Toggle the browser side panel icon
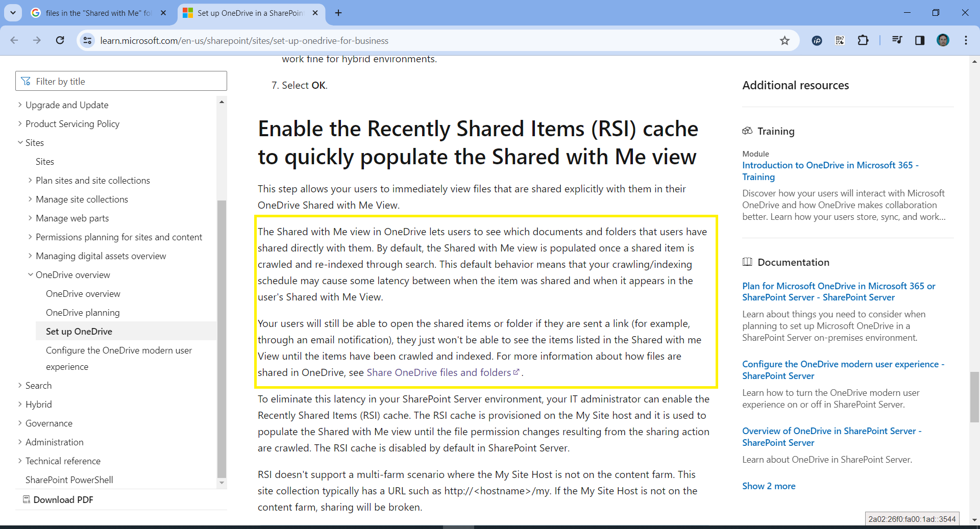The image size is (980, 529). 920,40
